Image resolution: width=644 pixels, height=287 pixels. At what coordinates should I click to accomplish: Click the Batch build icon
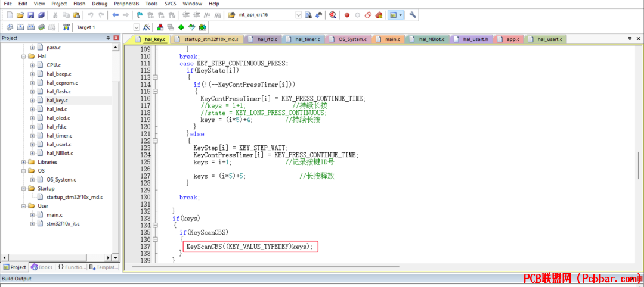42,27
